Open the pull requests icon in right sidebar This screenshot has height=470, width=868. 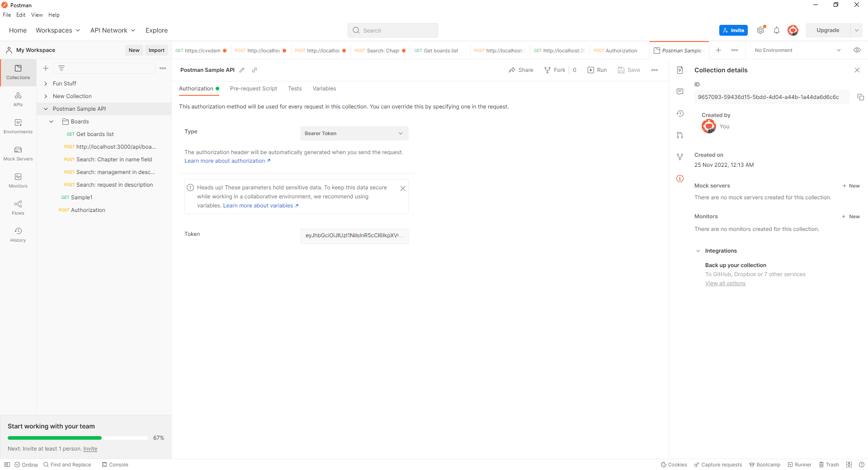point(680,135)
